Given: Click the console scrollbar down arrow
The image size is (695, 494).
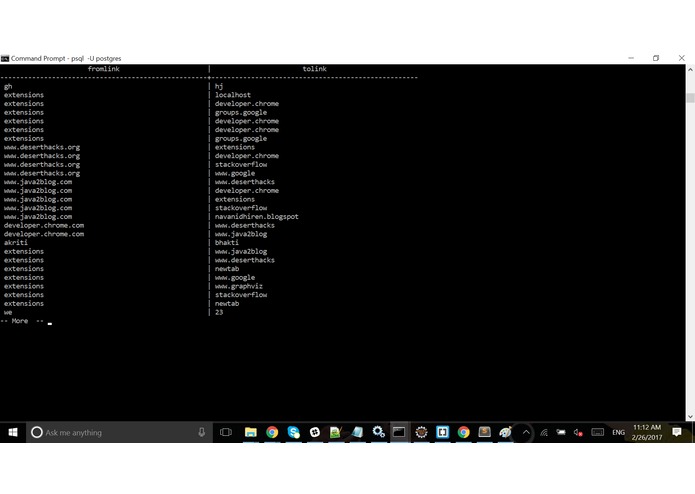Looking at the screenshot, I should (x=690, y=416).
